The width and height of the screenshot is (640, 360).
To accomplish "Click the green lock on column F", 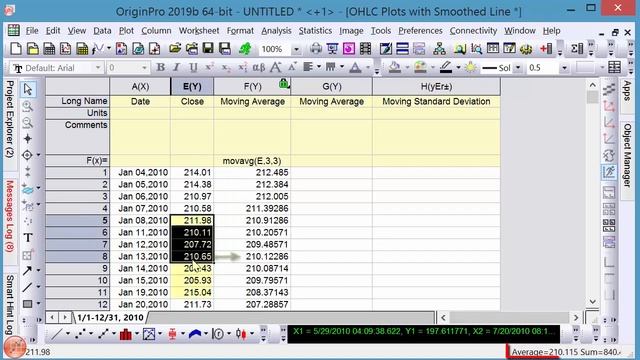I will tap(284, 84).
